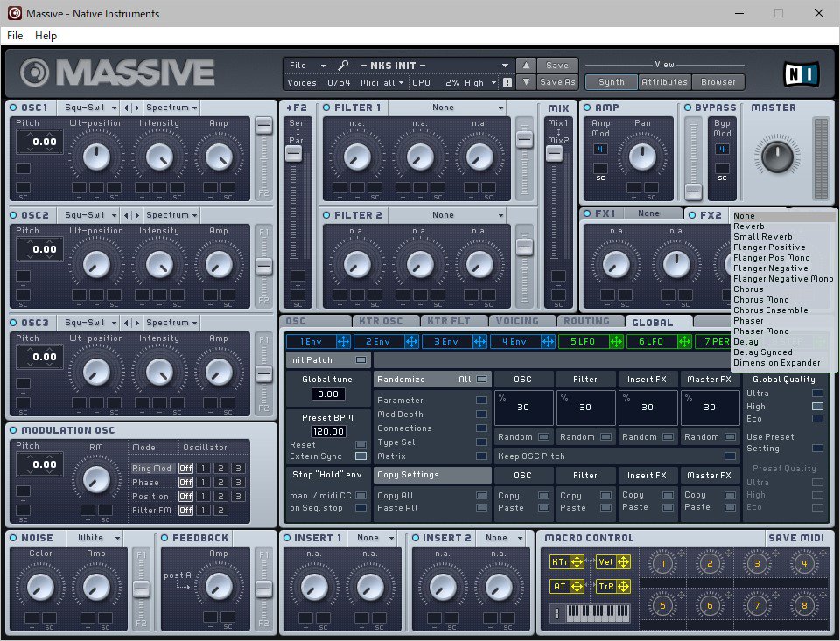This screenshot has width=840, height=641.
Task: Click the Massive logo at top left
Action: pos(117,73)
